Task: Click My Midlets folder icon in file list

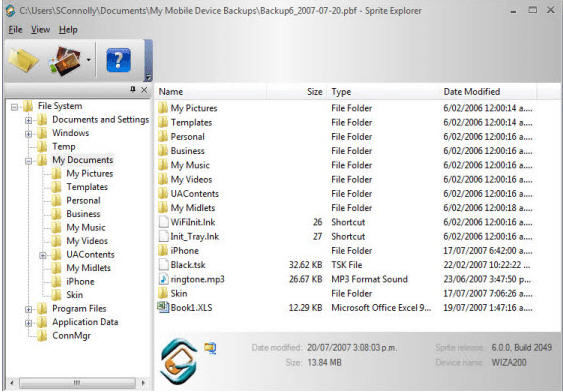Action: click(x=163, y=207)
